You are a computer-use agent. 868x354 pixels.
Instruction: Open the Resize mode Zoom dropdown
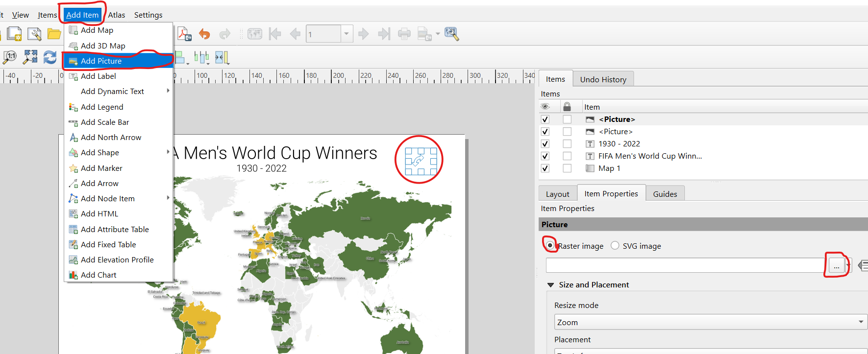711,322
